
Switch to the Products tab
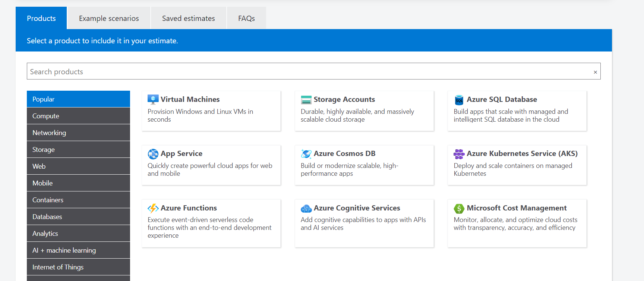[41, 18]
